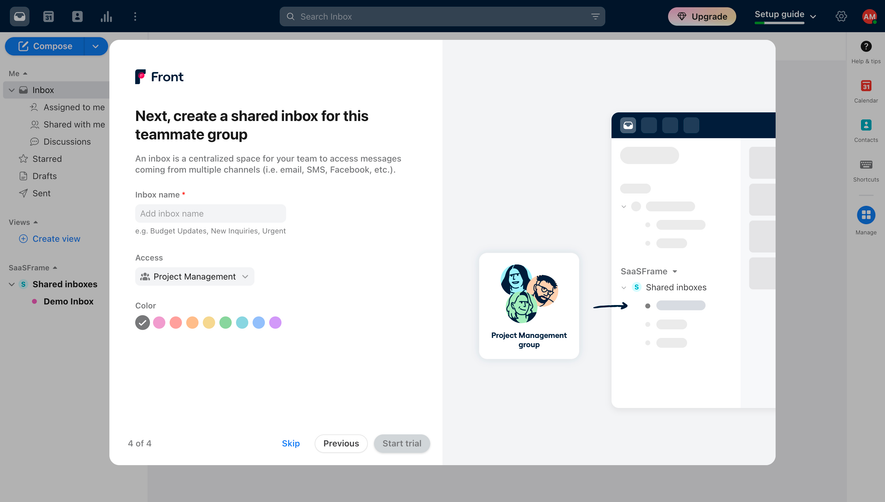885x502 pixels.
Task: Select the yellow color swatch
Action: 209,322
